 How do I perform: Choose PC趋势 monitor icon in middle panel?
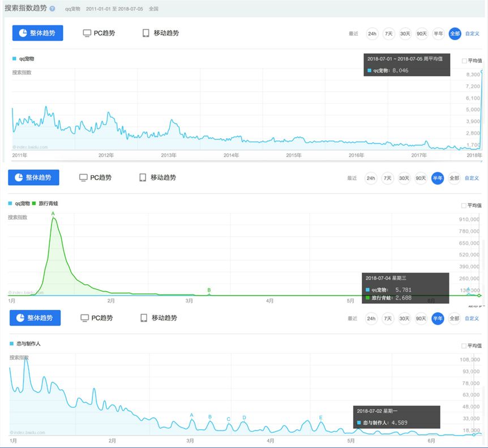(x=83, y=177)
